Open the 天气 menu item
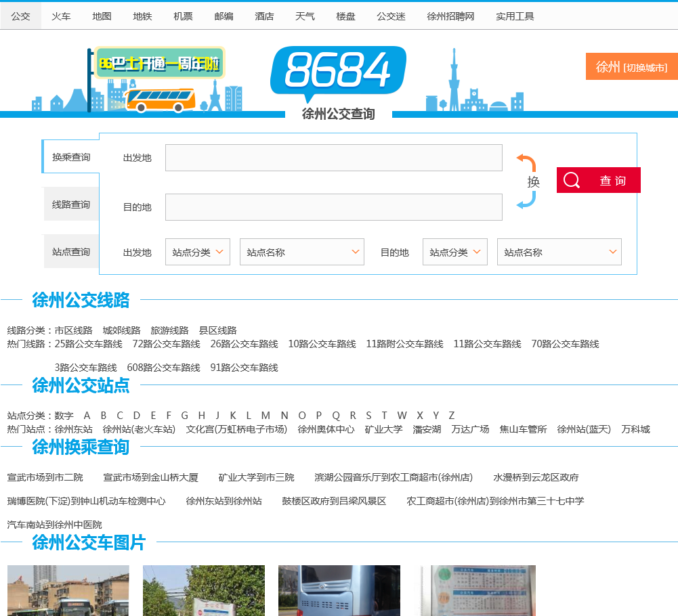 click(305, 16)
